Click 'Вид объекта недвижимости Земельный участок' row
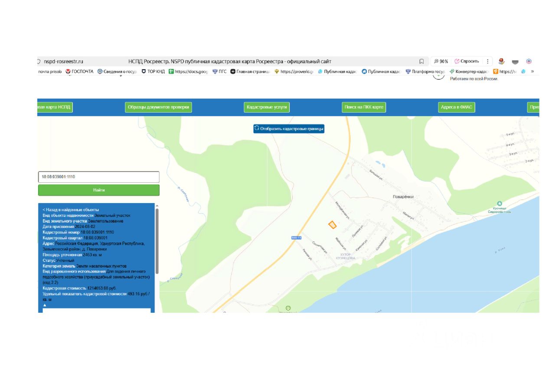The image size is (555, 392). click(x=86, y=215)
